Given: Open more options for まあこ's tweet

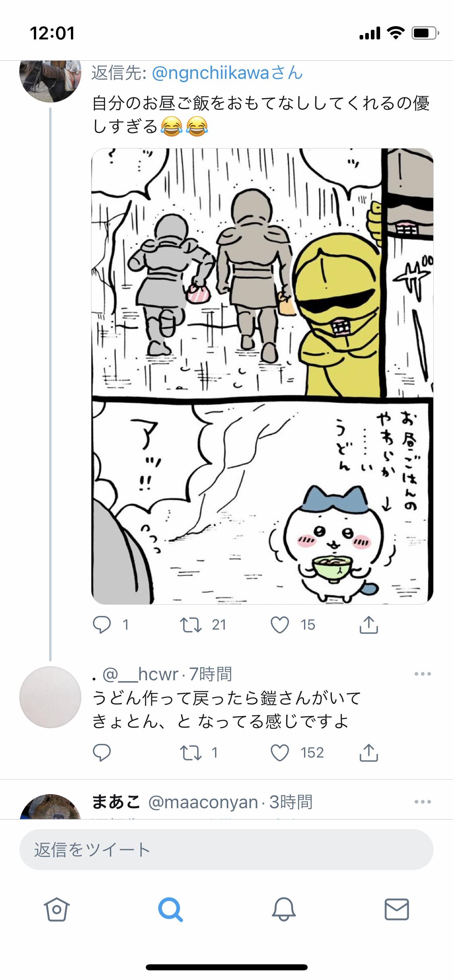Looking at the screenshot, I should tap(422, 802).
